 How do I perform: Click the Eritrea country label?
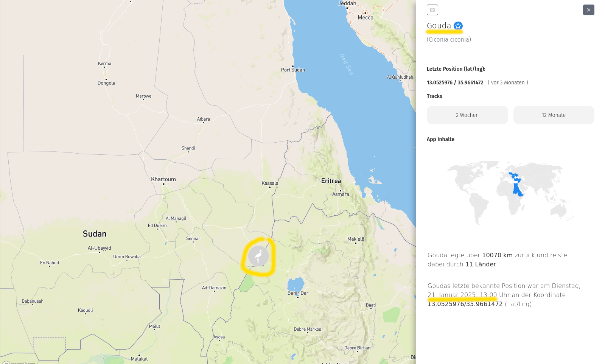coord(331,181)
